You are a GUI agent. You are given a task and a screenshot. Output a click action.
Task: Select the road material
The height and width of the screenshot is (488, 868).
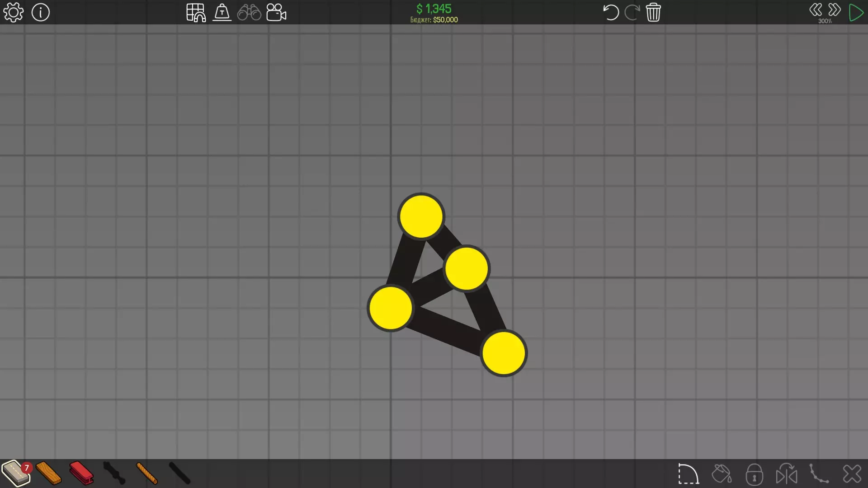(x=16, y=473)
